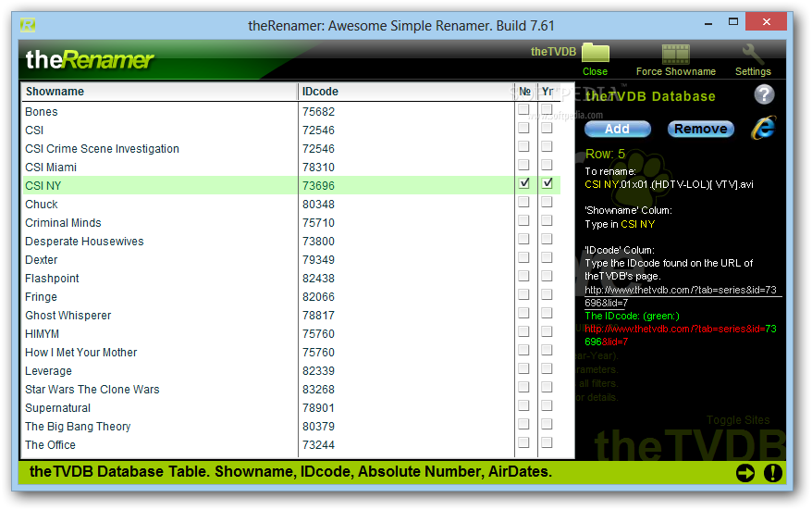Select the HIMYM showname
Screen dimensions: 812x510
pos(42,334)
